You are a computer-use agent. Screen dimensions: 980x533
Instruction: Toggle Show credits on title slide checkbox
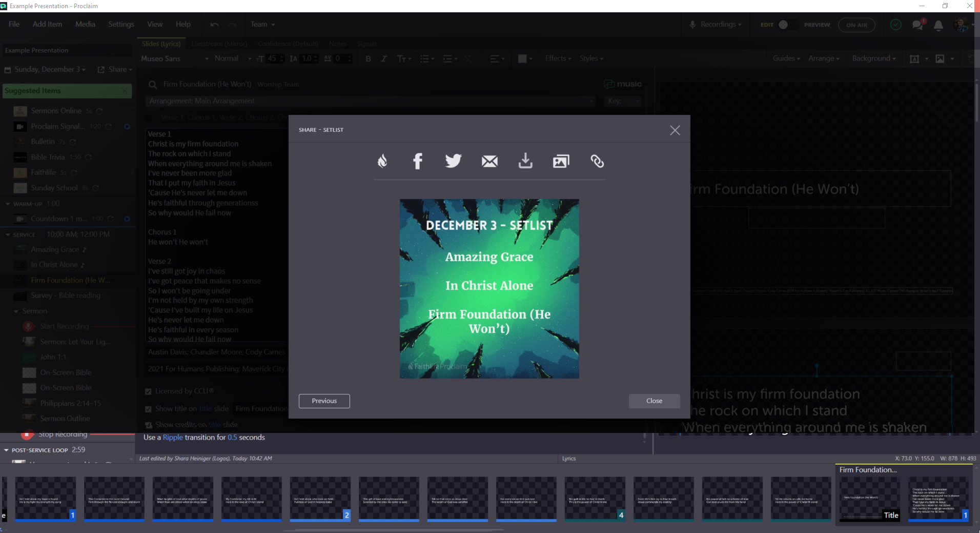(149, 425)
